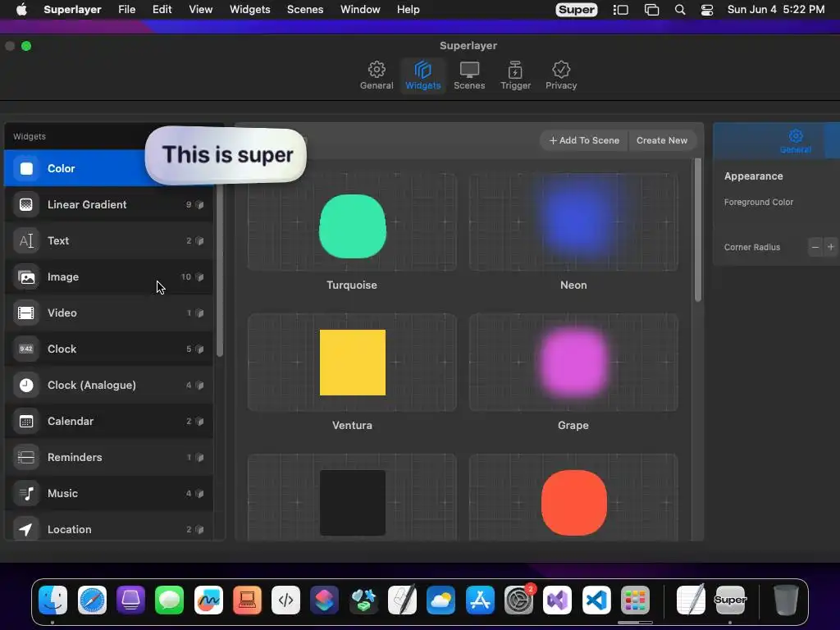Select the Color widget icon in sidebar

click(x=26, y=168)
